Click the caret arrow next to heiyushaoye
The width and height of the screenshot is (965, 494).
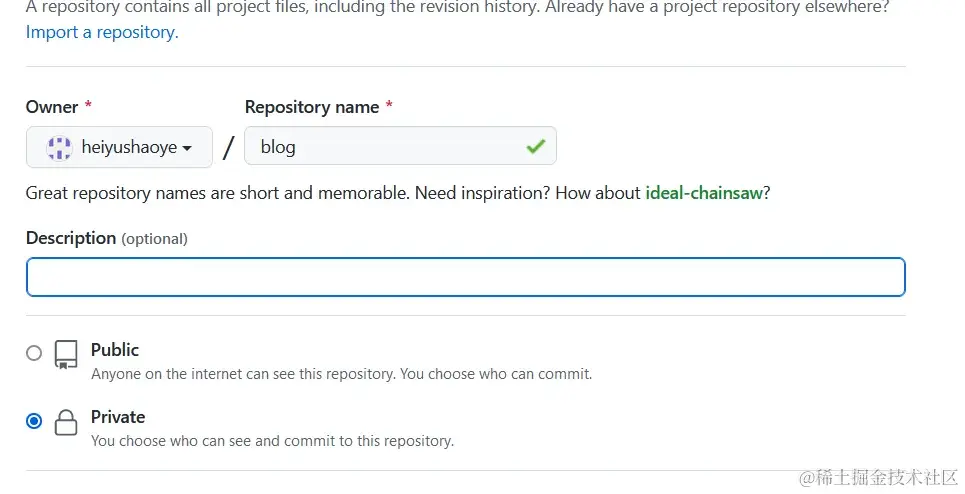(x=187, y=148)
